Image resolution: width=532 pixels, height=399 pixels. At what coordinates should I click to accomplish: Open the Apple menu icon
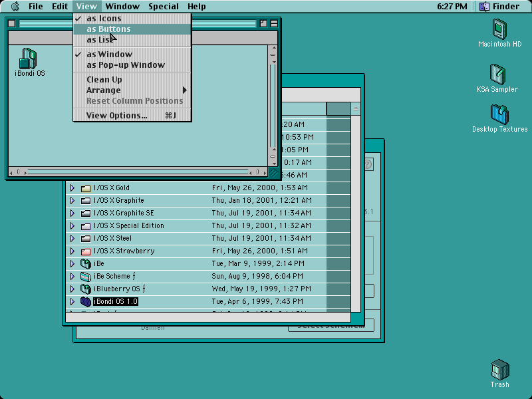pos(15,6)
